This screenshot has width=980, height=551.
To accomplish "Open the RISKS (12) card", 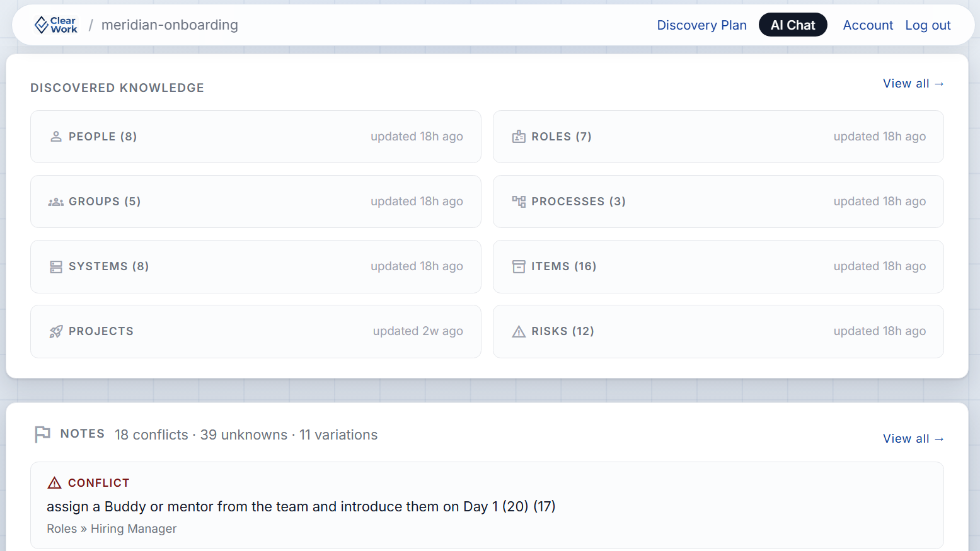I will click(718, 331).
